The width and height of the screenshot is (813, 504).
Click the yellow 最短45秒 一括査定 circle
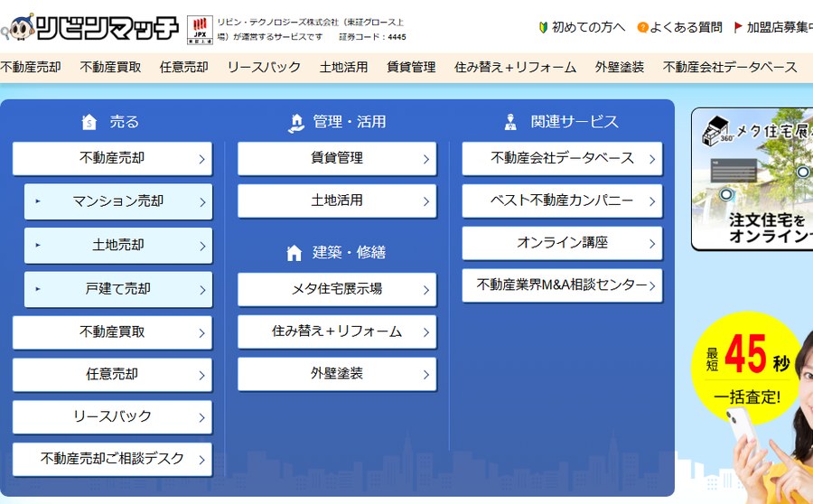[747, 369]
